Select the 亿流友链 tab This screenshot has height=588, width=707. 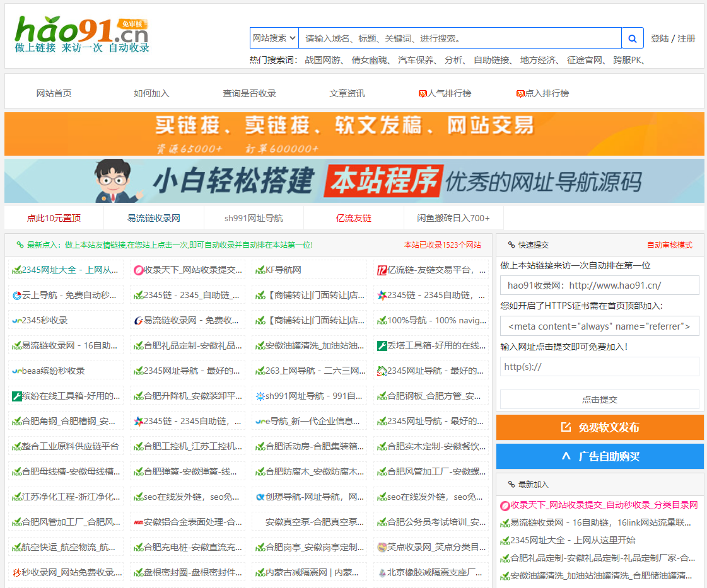354,217
